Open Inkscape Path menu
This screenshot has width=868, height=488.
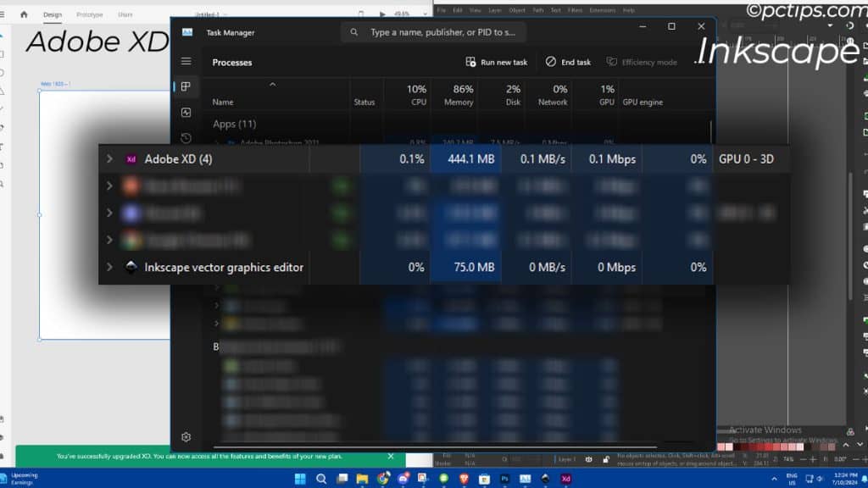pyautogui.click(x=538, y=10)
